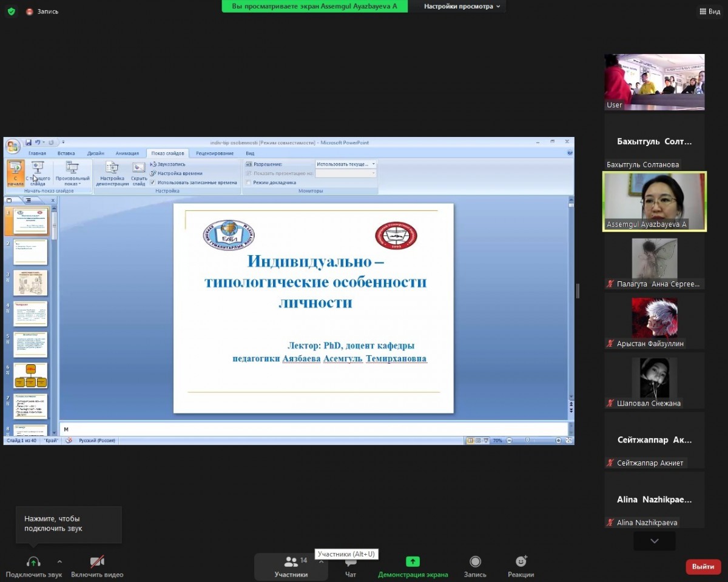Image resolution: width=728 pixels, height=582 pixels.
Task: Select Assemgul Ayazbayeva's video tile
Action: coord(654,201)
